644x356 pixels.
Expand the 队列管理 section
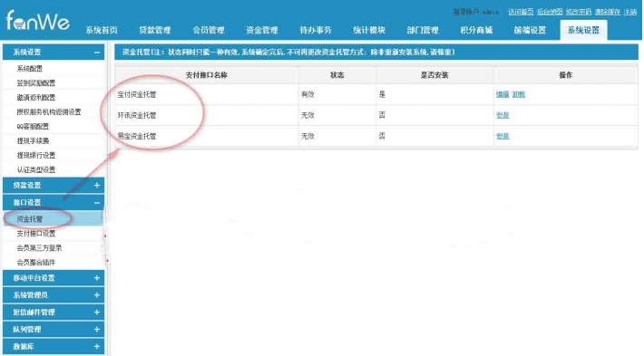[54, 330]
